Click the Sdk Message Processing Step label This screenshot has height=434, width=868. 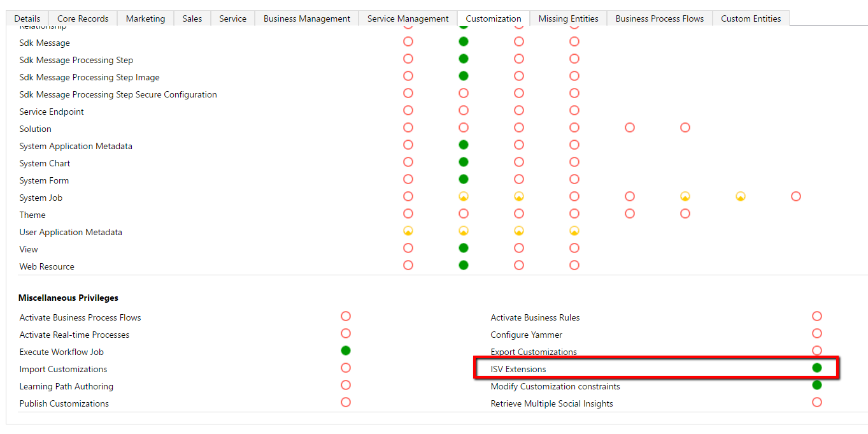[x=76, y=60]
